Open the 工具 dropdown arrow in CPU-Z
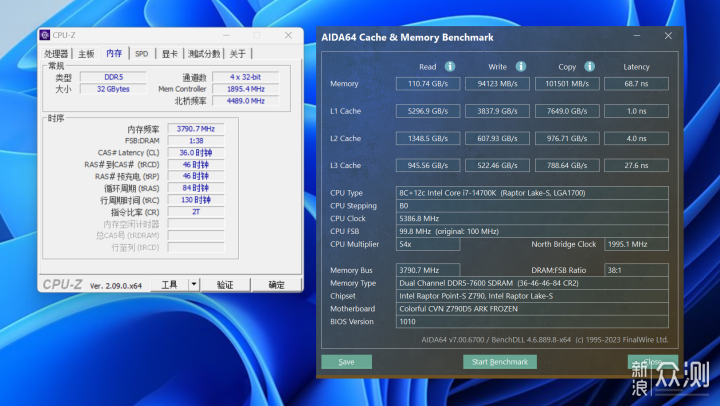 click(194, 284)
